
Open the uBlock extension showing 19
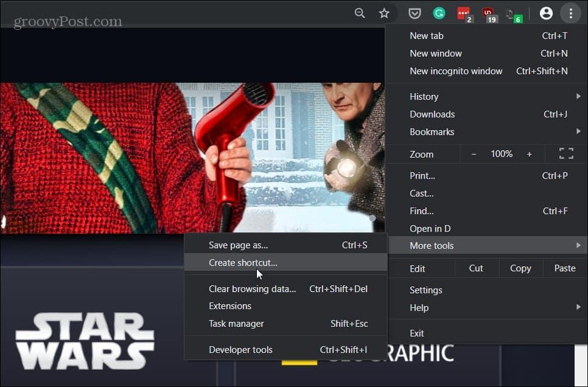click(489, 14)
